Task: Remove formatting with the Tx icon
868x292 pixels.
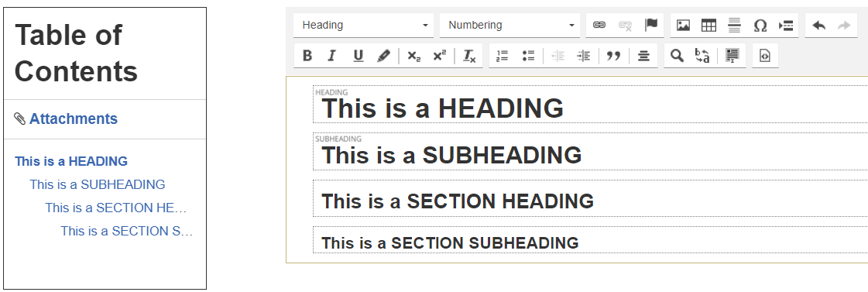Action: click(x=469, y=56)
